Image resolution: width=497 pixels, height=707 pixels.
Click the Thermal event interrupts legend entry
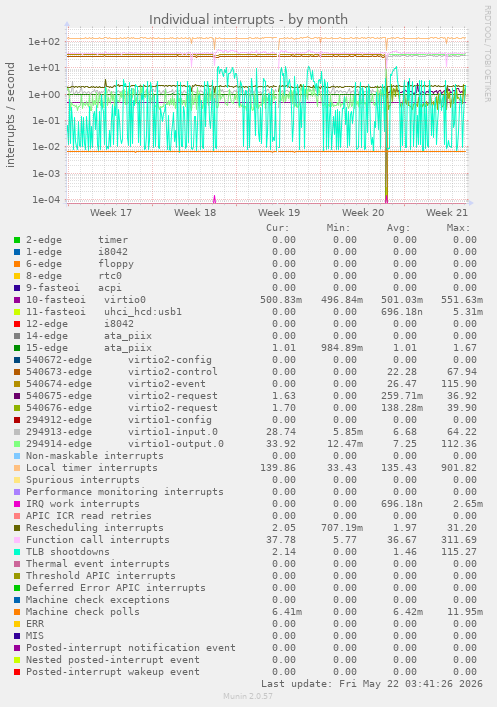(x=97, y=564)
